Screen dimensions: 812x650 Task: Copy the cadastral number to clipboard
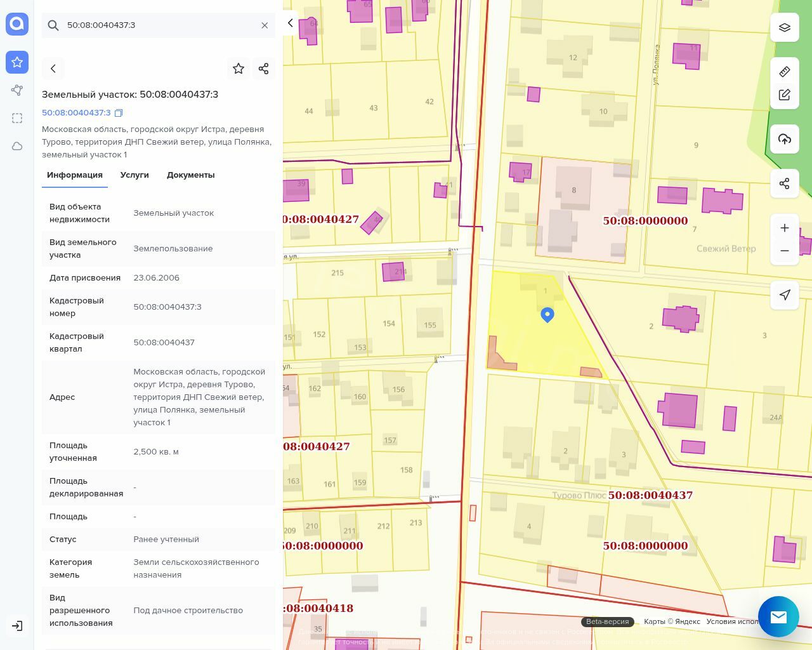[119, 113]
